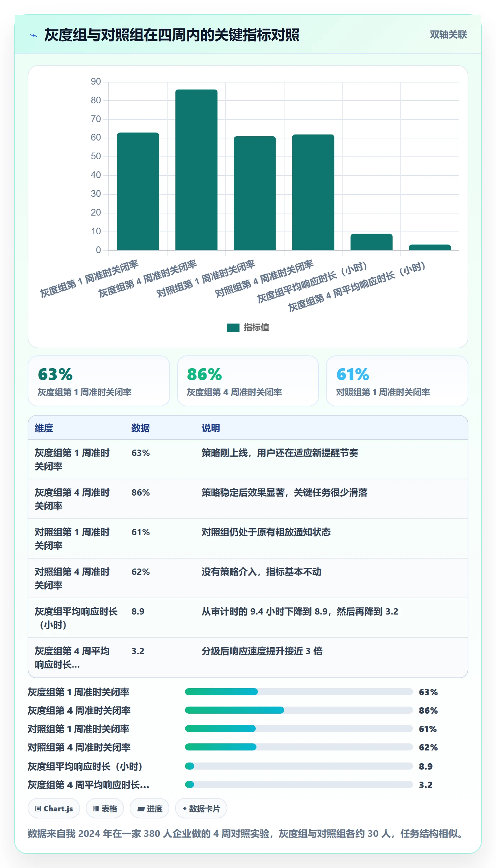Image resolution: width=496 pixels, height=868 pixels.
Task: Click the 8.9 value in the table
Action: tap(138, 611)
